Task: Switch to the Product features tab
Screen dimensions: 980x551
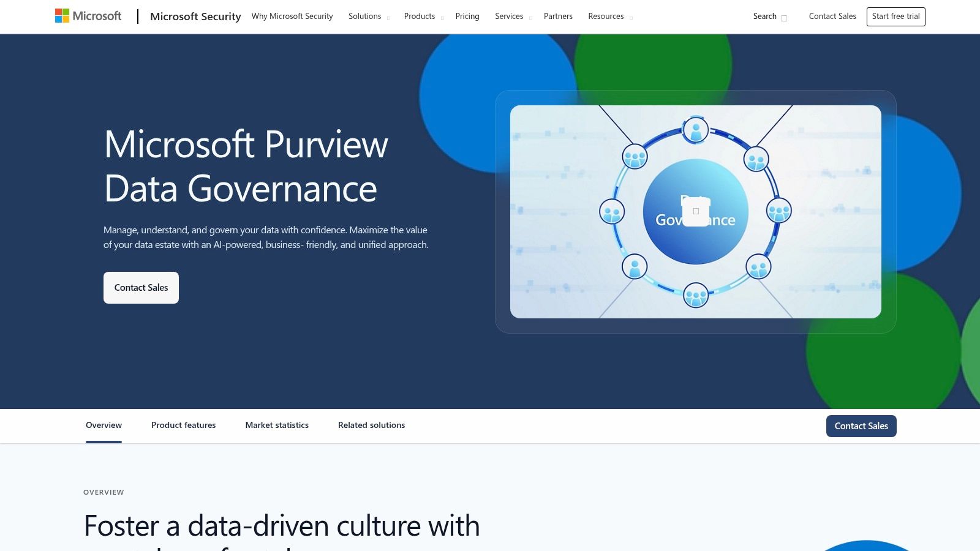Action: [183, 425]
